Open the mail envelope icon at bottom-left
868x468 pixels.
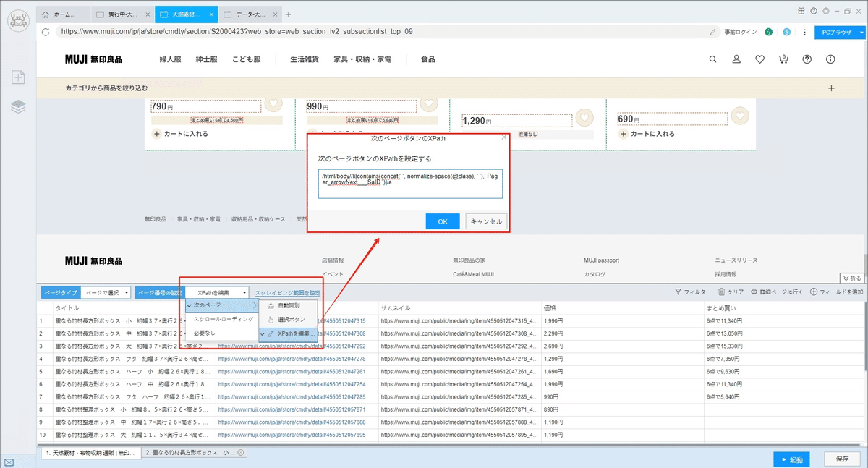click(9, 462)
